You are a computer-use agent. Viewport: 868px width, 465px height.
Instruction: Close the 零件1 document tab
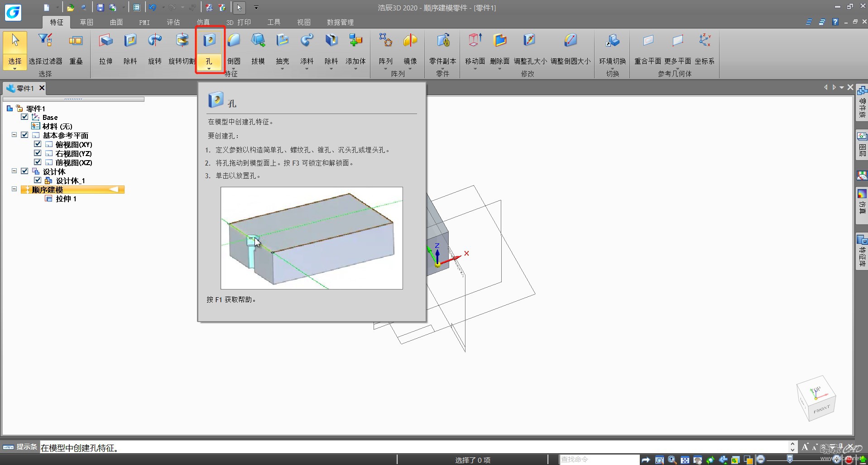tap(42, 88)
